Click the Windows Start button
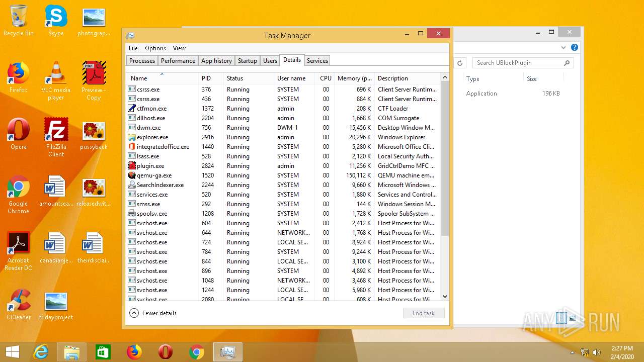644x362 pixels. pyautogui.click(x=13, y=352)
